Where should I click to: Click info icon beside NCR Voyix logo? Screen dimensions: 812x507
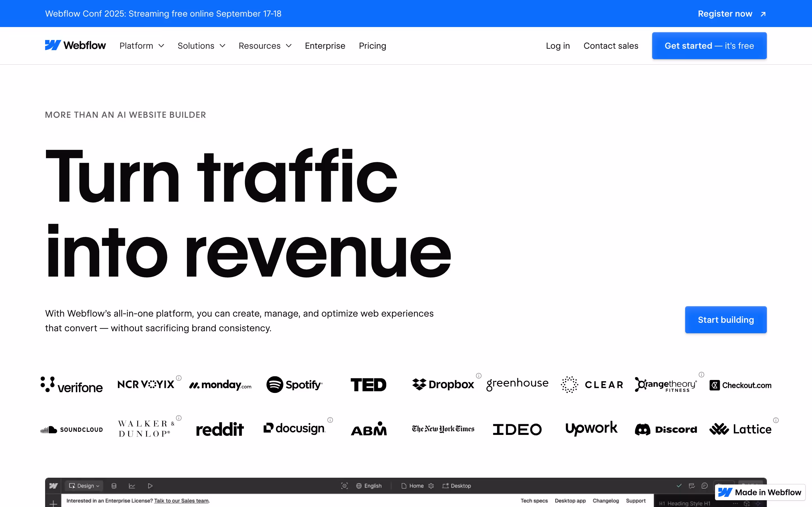[x=179, y=377]
